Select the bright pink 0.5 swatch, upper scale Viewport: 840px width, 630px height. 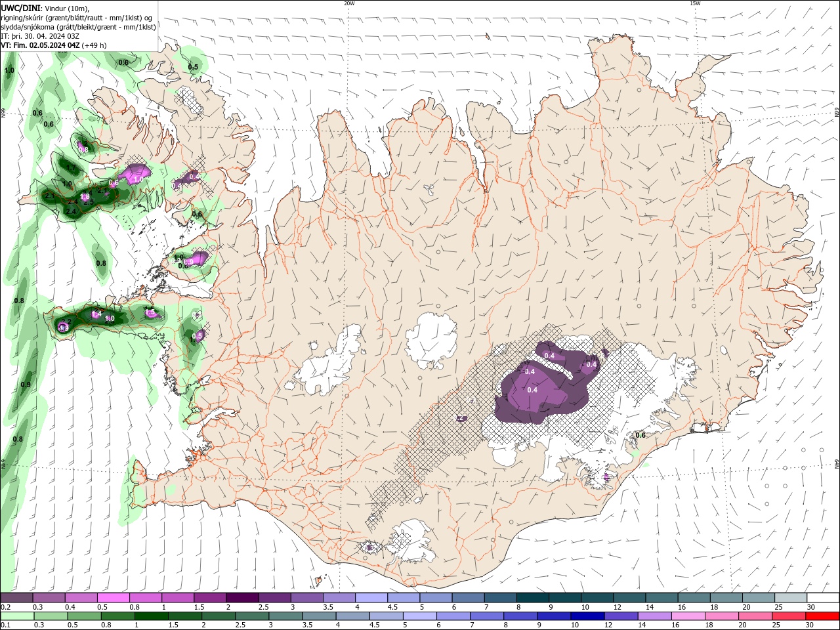tap(113, 598)
